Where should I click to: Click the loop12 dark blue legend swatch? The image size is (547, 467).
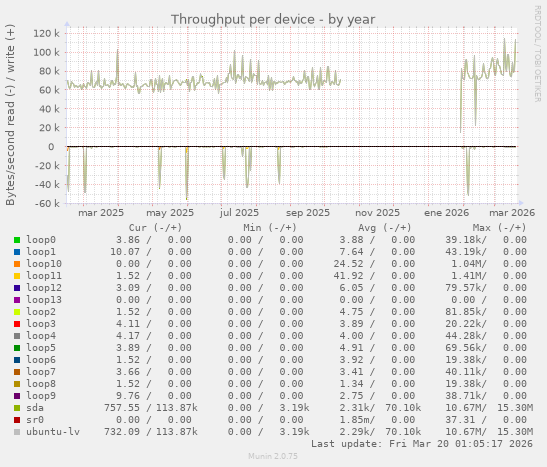click(17, 288)
